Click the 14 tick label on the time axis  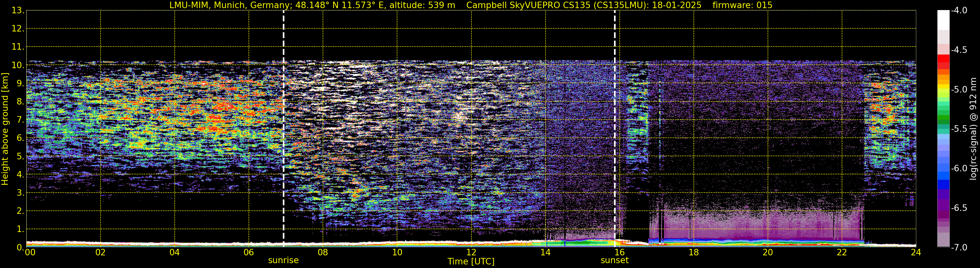545,252
